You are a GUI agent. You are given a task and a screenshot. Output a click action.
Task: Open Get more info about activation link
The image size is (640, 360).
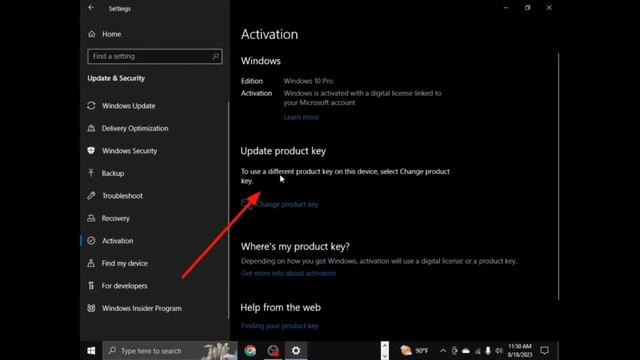(288, 273)
